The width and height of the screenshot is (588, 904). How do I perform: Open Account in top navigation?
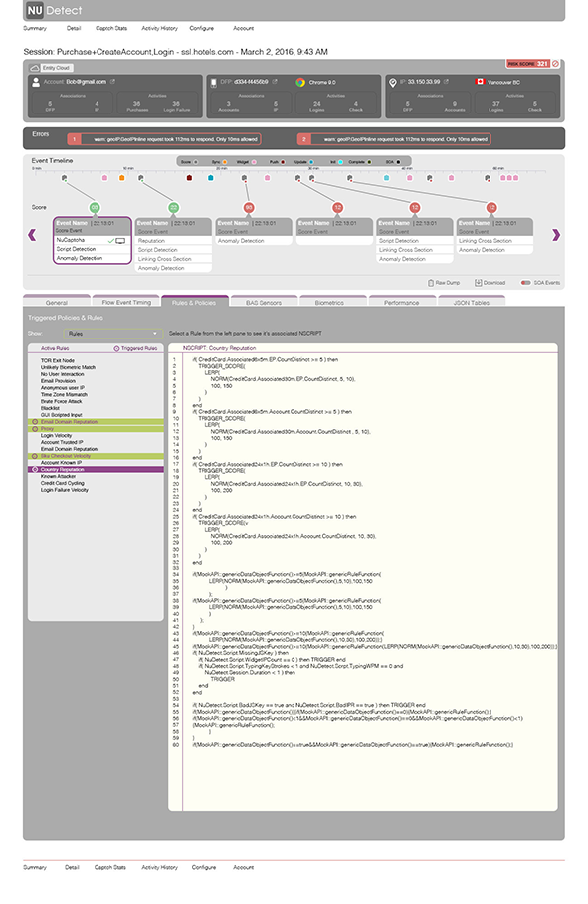tap(243, 28)
